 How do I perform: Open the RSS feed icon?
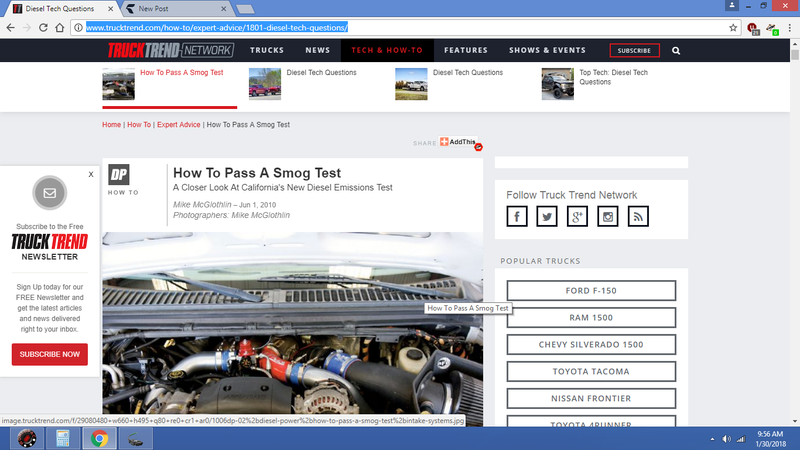pyautogui.click(x=638, y=216)
